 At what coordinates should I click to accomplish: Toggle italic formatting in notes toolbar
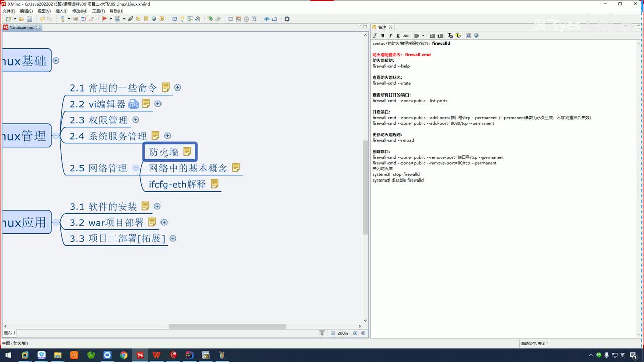pos(390,36)
